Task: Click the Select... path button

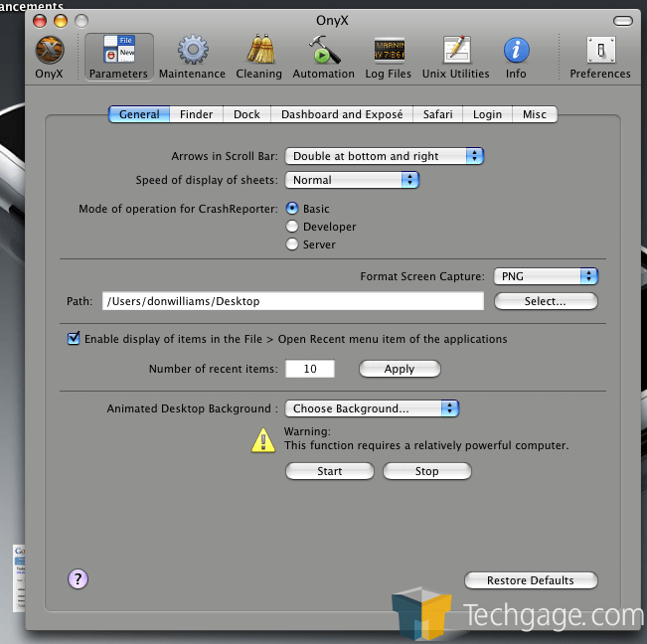Action: click(546, 301)
